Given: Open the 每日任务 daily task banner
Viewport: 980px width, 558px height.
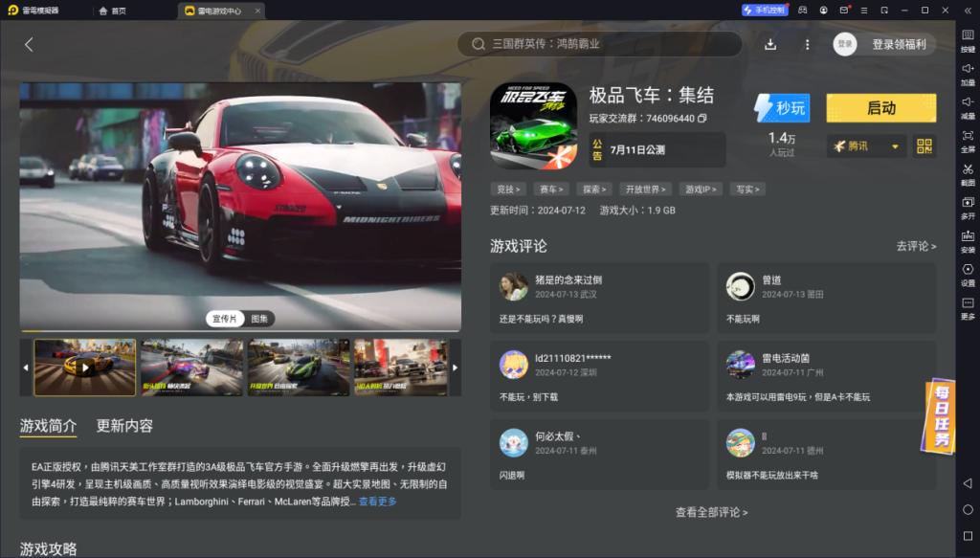Looking at the screenshot, I should (940, 414).
